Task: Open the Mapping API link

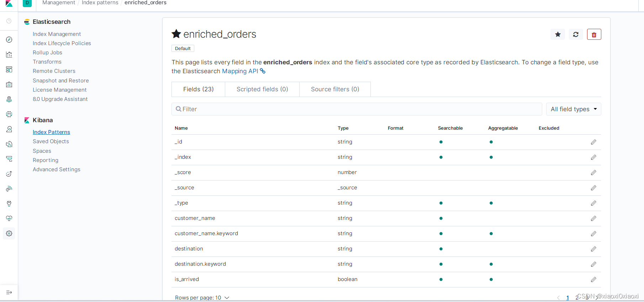Action: point(244,71)
